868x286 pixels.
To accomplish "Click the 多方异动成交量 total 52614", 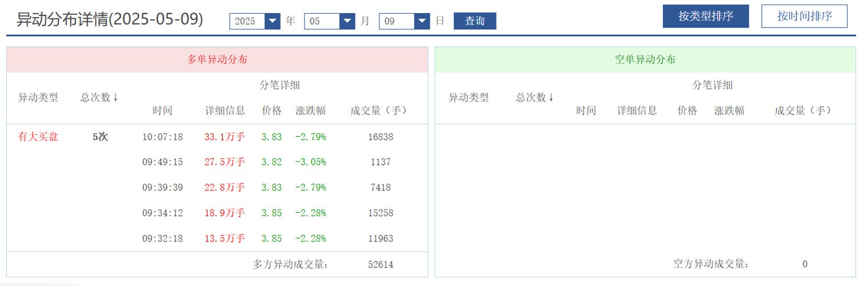I will pyautogui.click(x=381, y=264).
